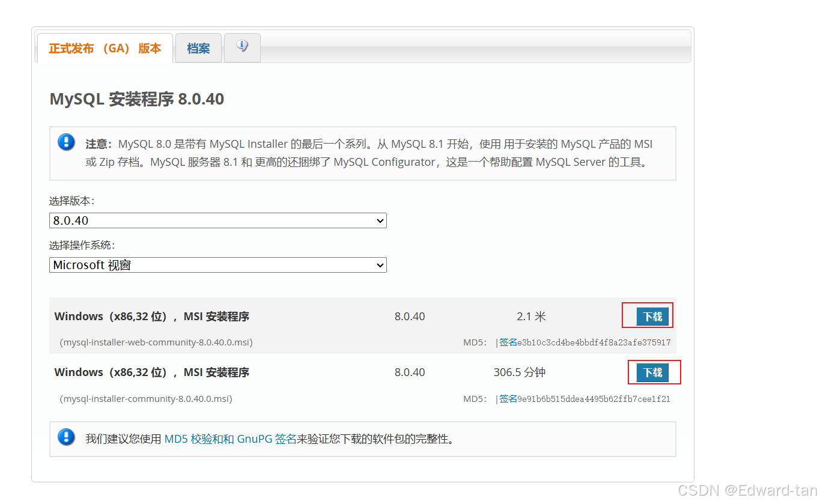The image size is (820, 504).
Task: Click the 选择版本: label
Action: pyautogui.click(x=71, y=201)
